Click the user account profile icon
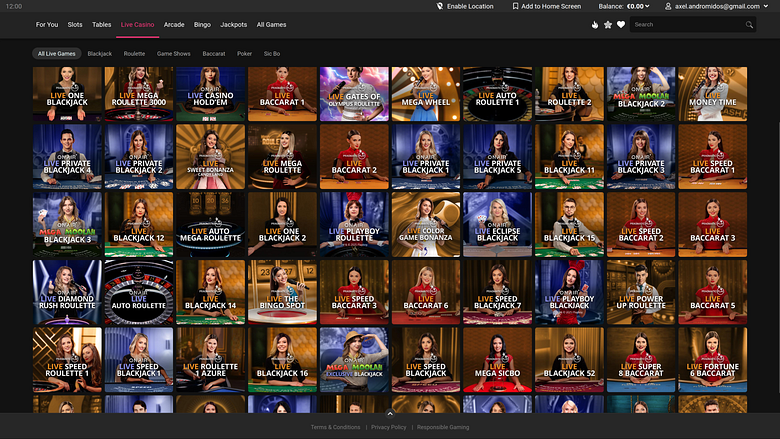This screenshot has height=439, width=780. tap(668, 6)
